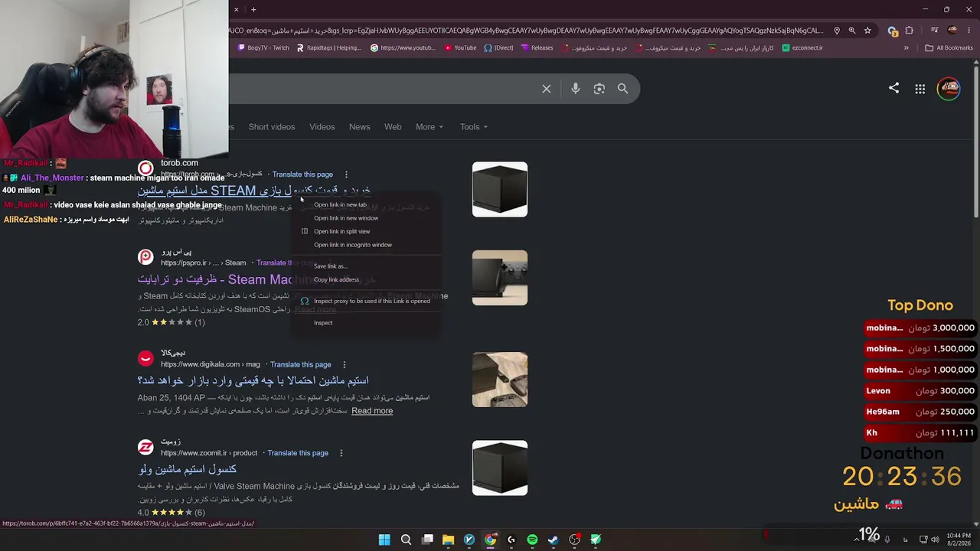Open the BogyTV - Twitch bookmark
Viewport: 980px width, 551px height.
[x=263, y=47]
